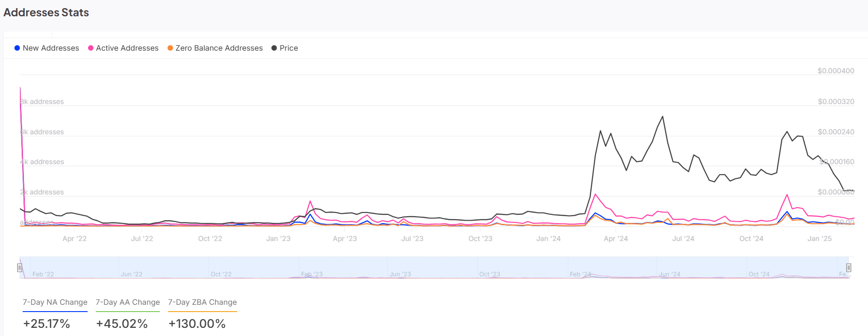This screenshot has width=868, height=336.
Task: Click the blue New Addresses legend dot
Action: pos(17,48)
